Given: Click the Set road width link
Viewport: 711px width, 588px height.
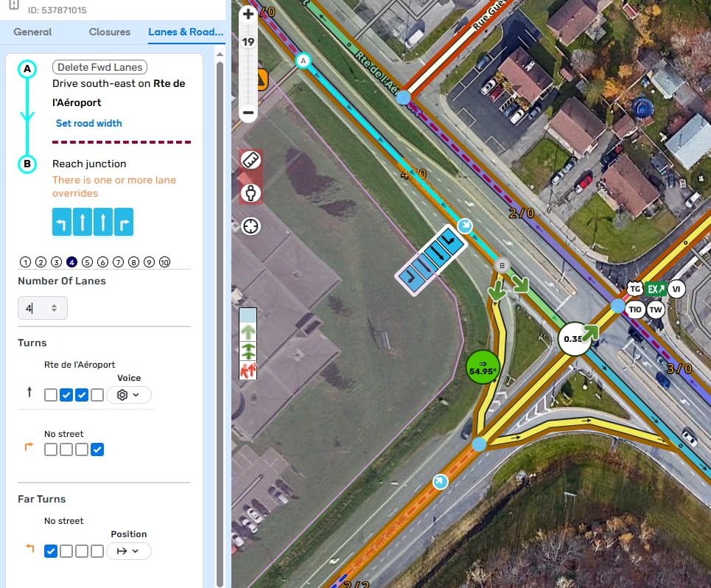Looking at the screenshot, I should (89, 123).
